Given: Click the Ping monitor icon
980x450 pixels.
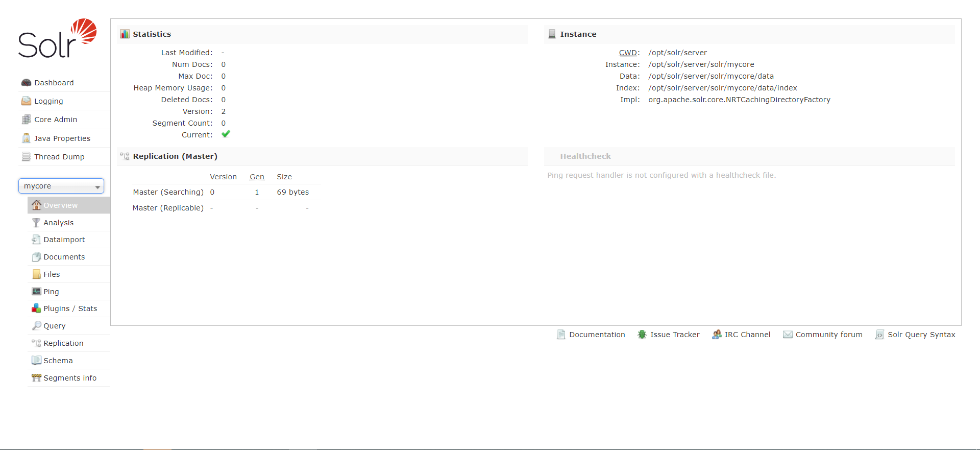Looking at the screenshot, I should [x=36, y=292].
